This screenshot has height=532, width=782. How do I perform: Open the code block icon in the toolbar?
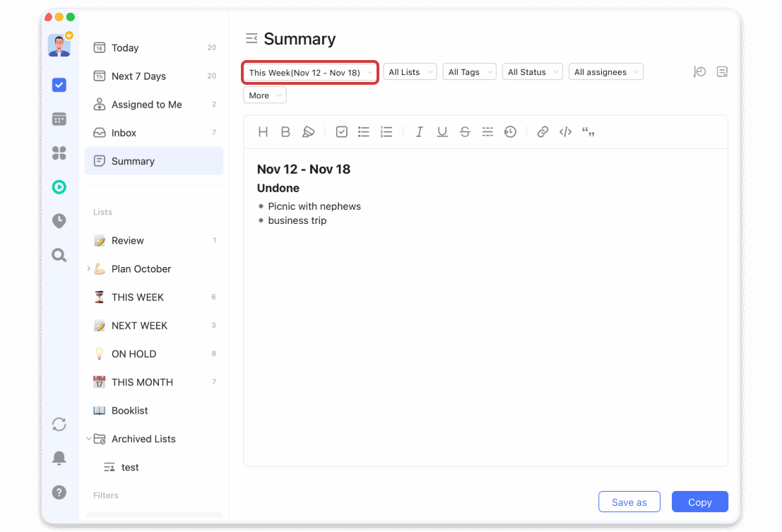[565, 131]
